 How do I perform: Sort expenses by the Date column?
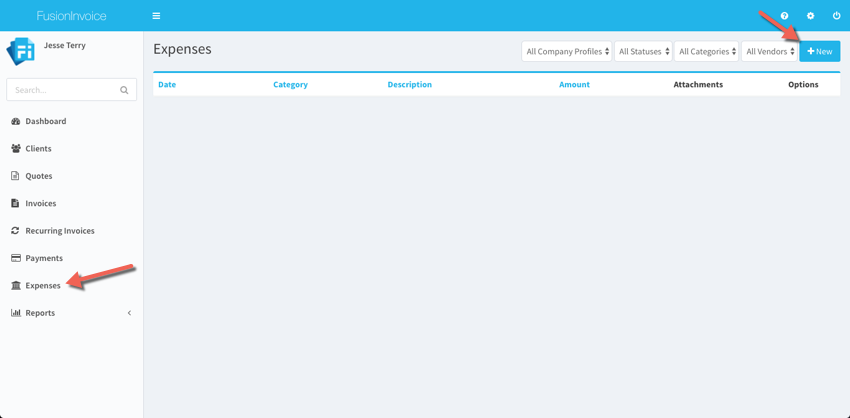tap(167, 85)
